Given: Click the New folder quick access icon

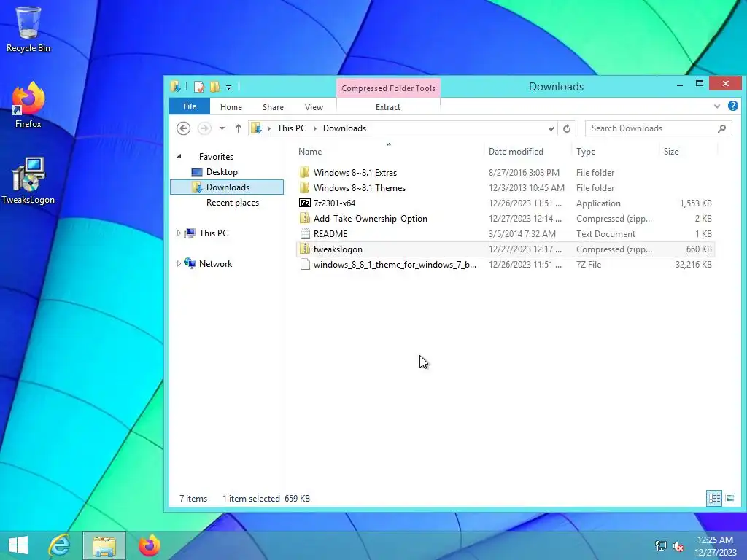Looking at the screenshot, I should pos(215,87).
